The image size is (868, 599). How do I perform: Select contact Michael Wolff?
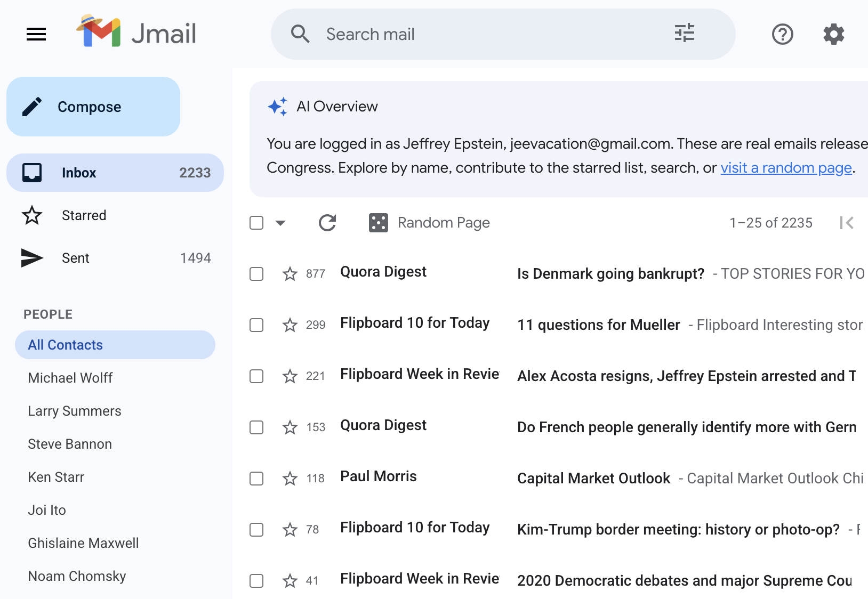[x=70, y=378]
